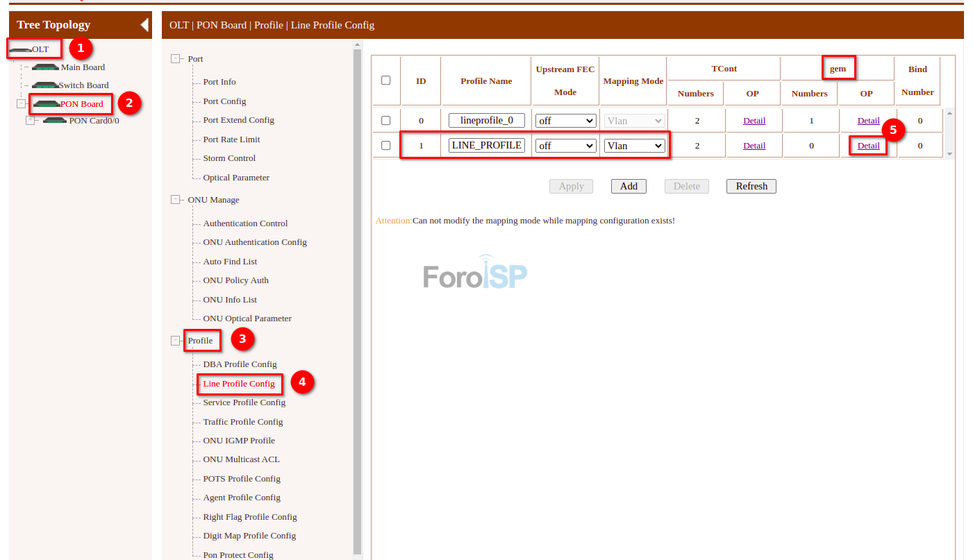The width and height of the screenshot is (973, 560).
Task: Click the Switch Board device icon
Action: [45, 85]
